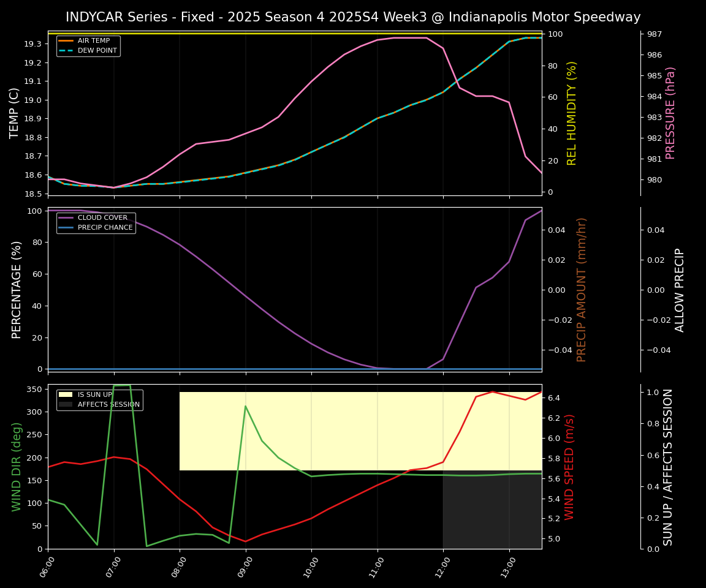The height and width of the screenshot is (588, 706).
Task: Click the 08:00 time tick label
Action: [x=179, y=567]
